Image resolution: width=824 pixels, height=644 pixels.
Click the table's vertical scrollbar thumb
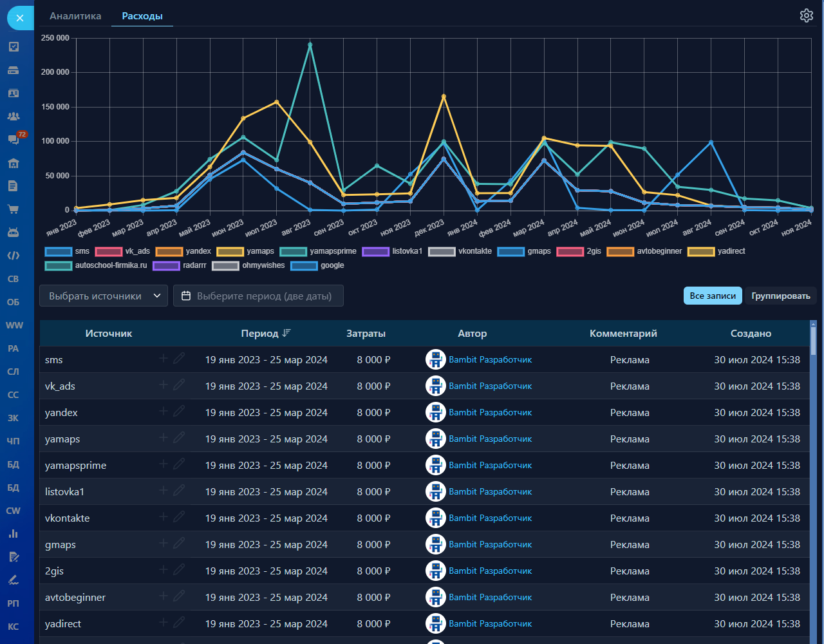pos(813,340)
